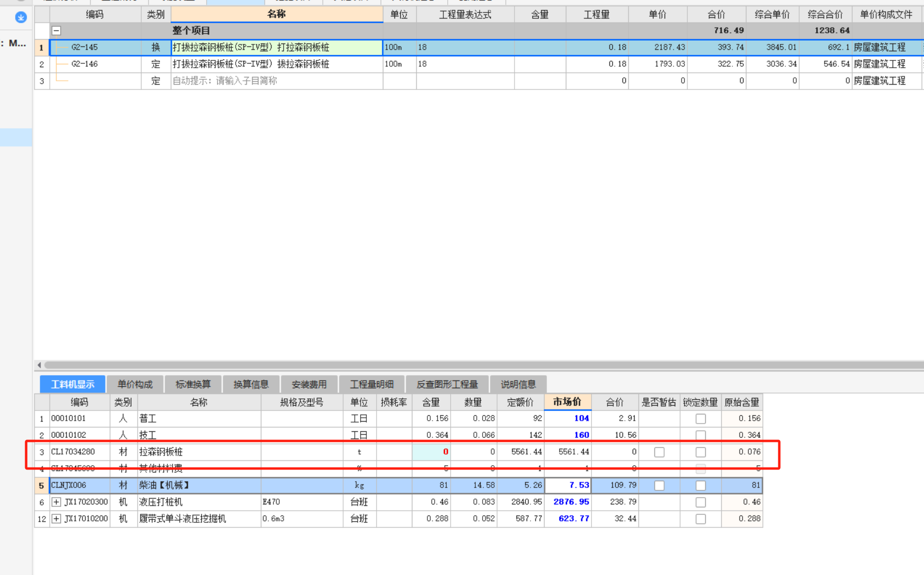This screenshot has width=924, height=575.
Task: Click the 工程量表达式 column header
Action: pos(465,15)
